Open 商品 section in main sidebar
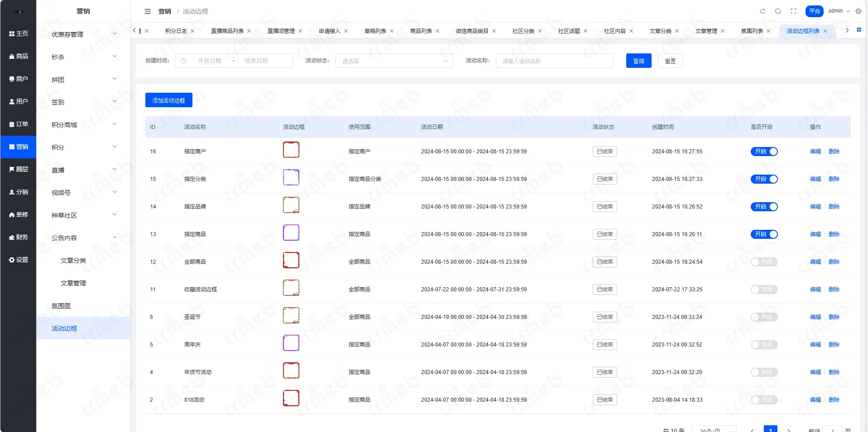This screenshot has height=432, width=868. pos(19,56)
